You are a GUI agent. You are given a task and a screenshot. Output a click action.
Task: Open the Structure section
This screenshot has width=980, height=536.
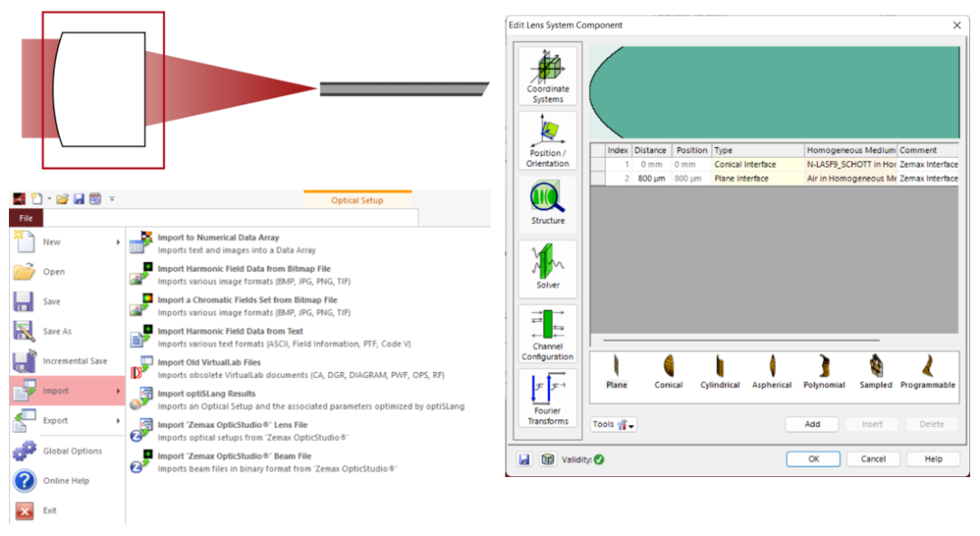[547, 203]
